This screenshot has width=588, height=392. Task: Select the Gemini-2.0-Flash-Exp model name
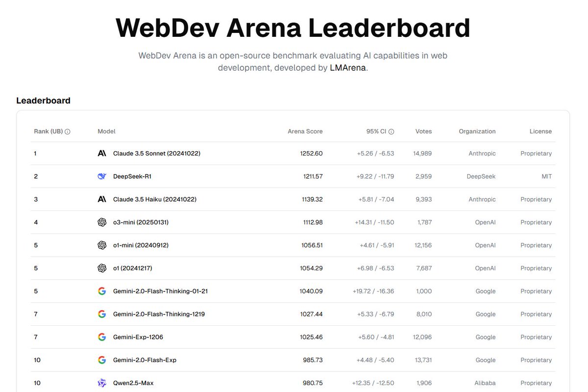click(x=145, y=360)
